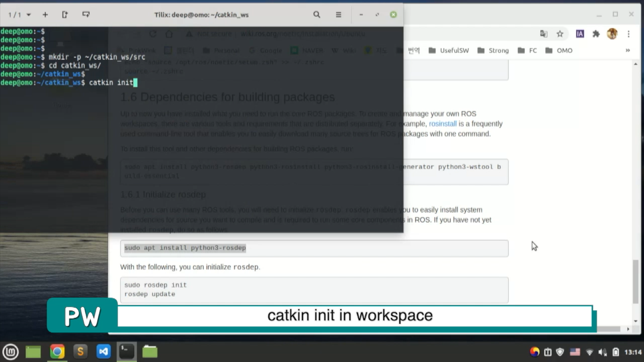Open the Tilix hamburger menu

tap(339, 15)
